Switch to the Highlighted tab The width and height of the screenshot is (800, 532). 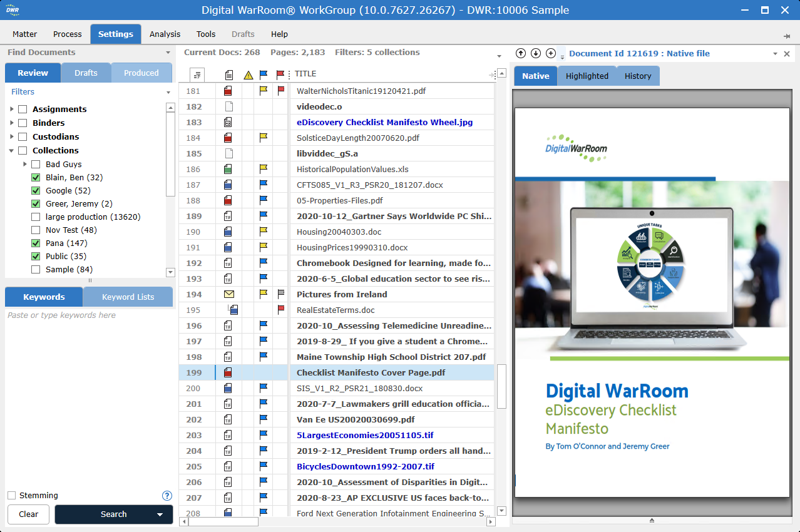pos(587,76)
